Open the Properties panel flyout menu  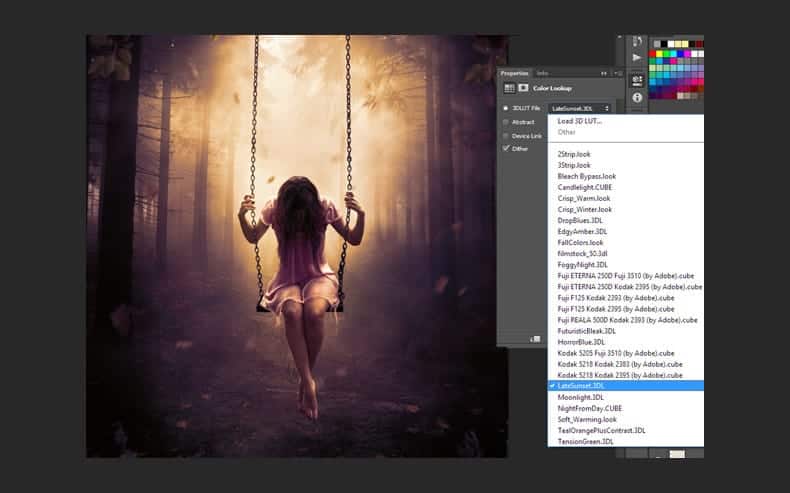coord(618,74)
